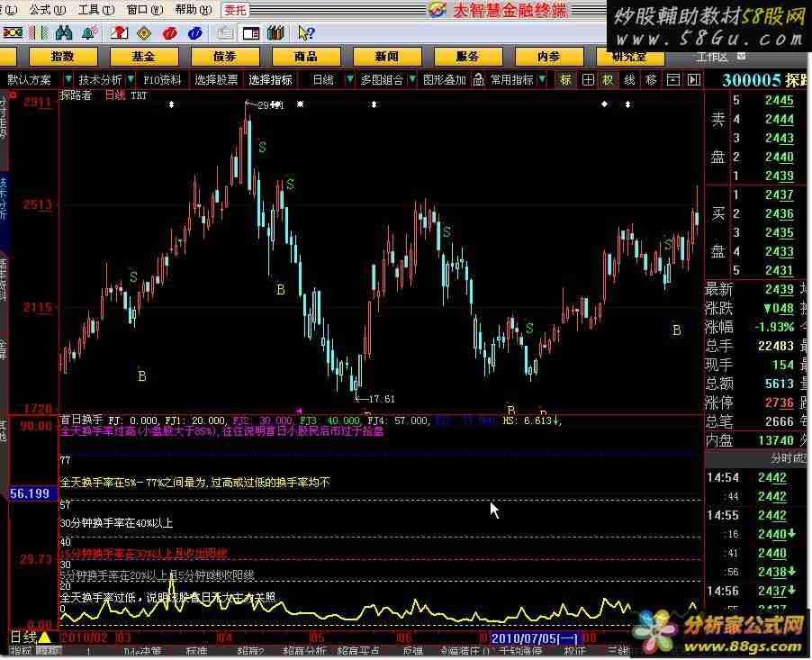Open the 工具(T) menu

95,9
